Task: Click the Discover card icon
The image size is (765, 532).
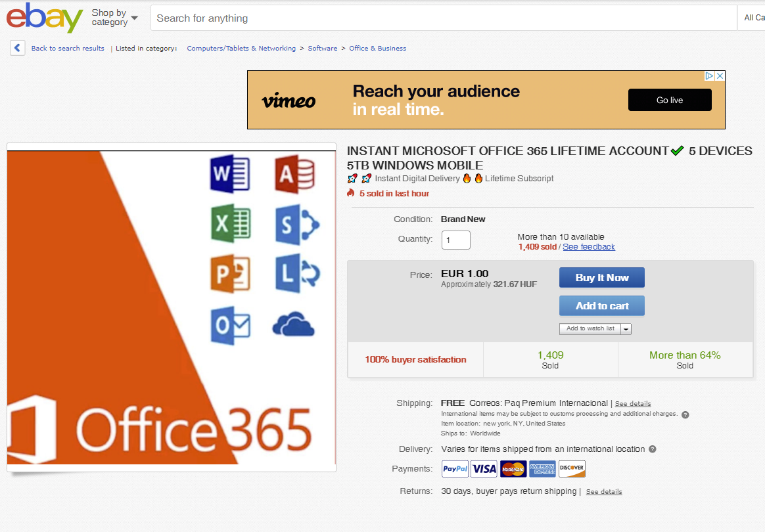Action: (572, 469)
